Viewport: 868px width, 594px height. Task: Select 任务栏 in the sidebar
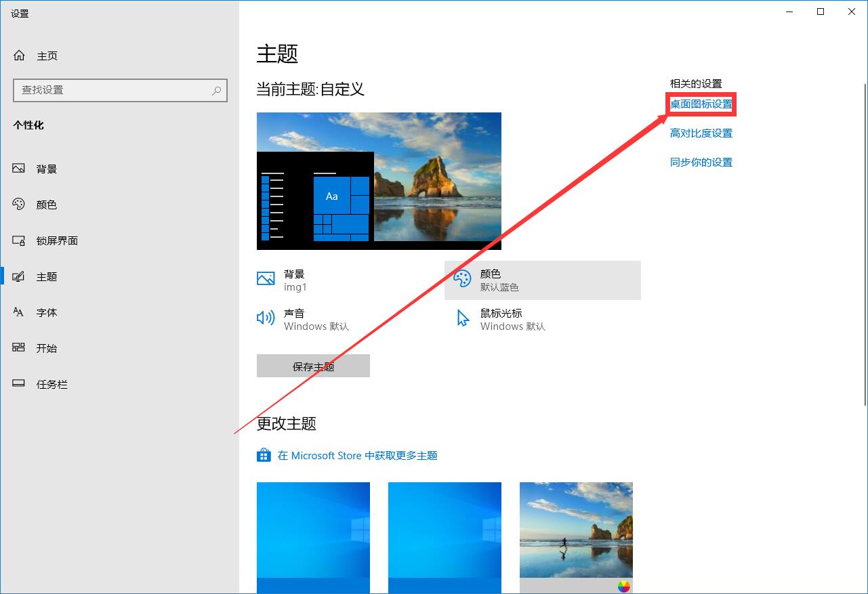point(52,384)
